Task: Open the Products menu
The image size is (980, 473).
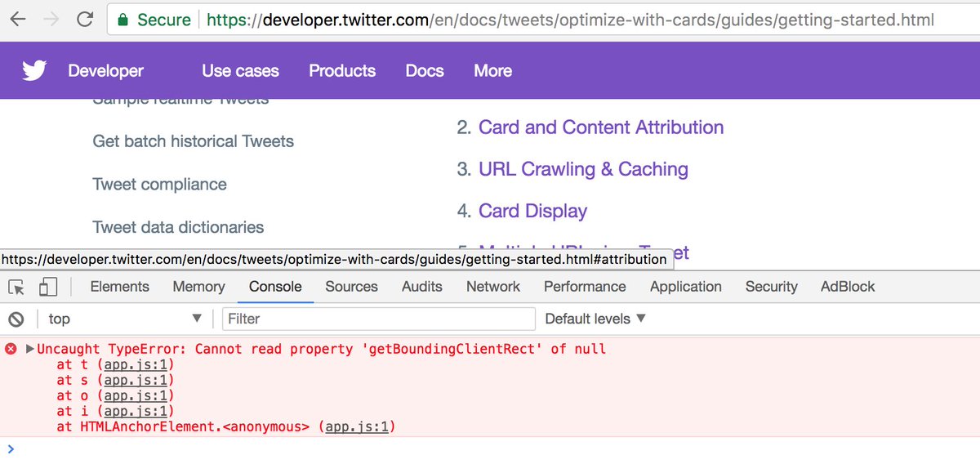Action: (342, 71)
